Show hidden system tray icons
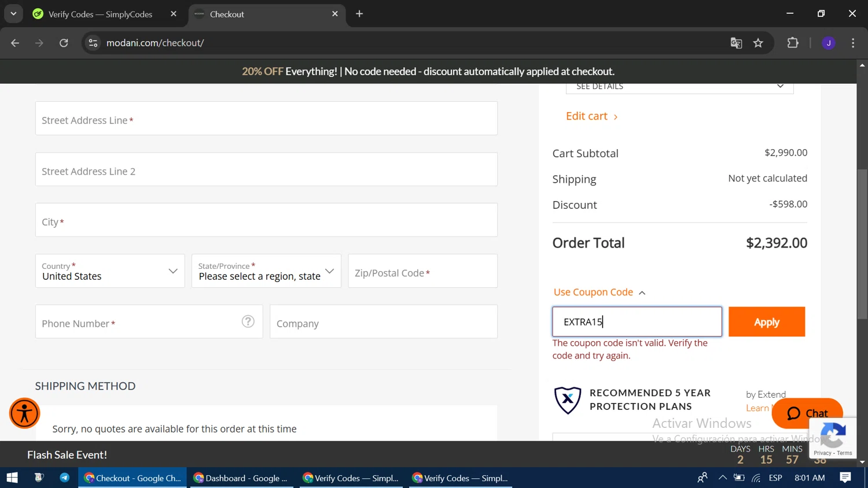Image resolution: width=868 pixels, height=488 pixels. point(722,478)
